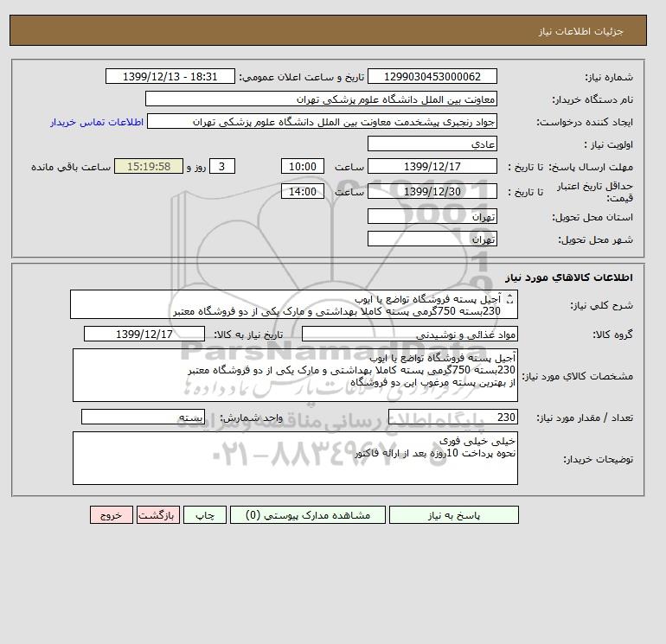Click the buyer notes text area 'خیلی خیلی فوری'

(x=295, y=458)
